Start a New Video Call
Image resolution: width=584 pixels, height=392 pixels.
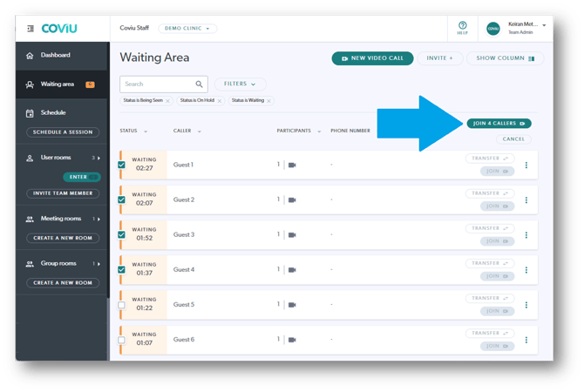click(372, 58)
